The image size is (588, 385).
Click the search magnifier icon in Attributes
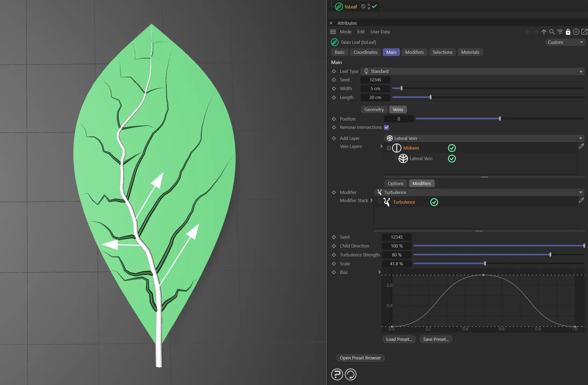552,32
